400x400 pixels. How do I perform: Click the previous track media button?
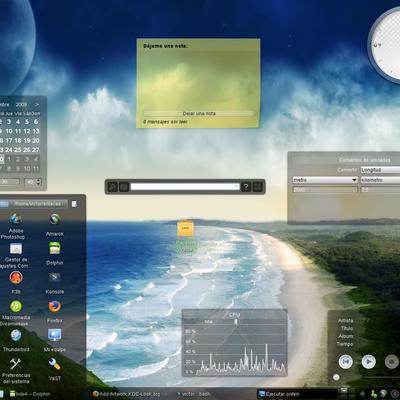[x=346, y=362]
